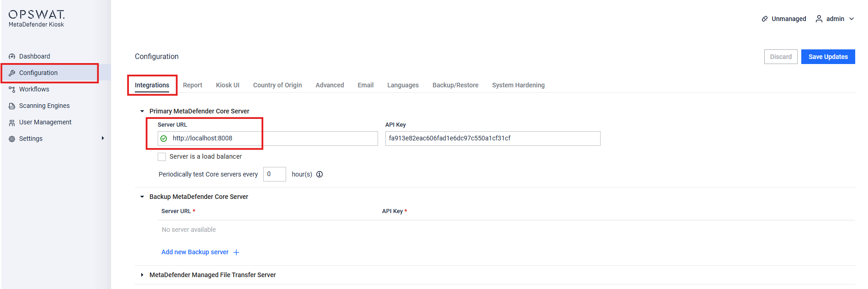Viewport: 868px width, 289px height.
Task: Click the green check icon in Server URL
Action: pos(164,139)
